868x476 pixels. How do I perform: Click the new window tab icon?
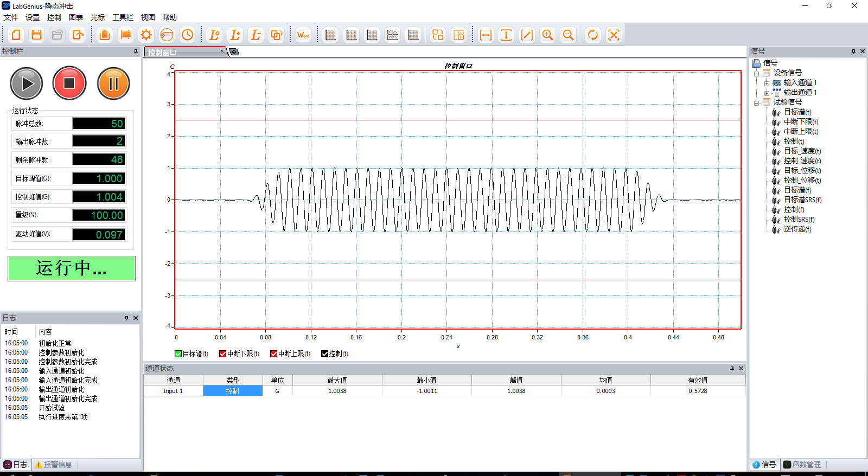tap(234, 52)
